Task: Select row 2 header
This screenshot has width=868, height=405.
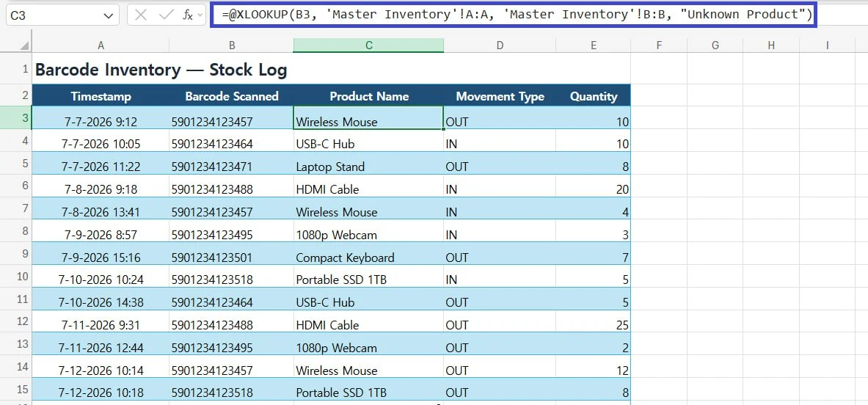Action: [15, 95]
